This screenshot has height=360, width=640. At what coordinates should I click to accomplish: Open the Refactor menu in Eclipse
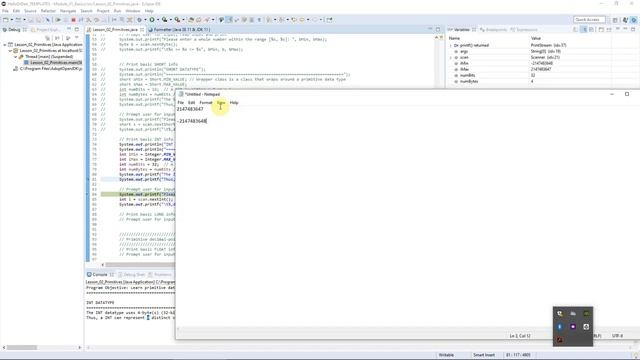(x=48, y=11)
